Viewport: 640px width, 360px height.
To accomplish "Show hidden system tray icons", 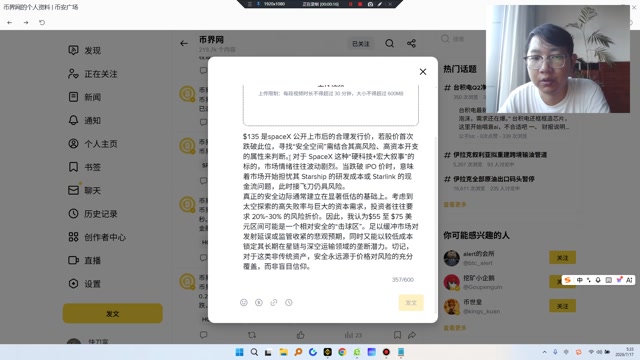I will [544, 352].
